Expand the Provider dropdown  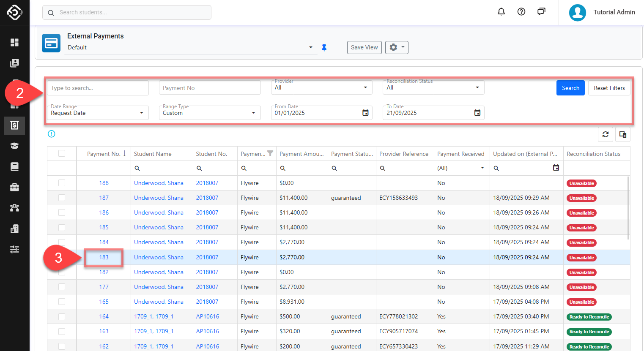click(x=321, y=88)
